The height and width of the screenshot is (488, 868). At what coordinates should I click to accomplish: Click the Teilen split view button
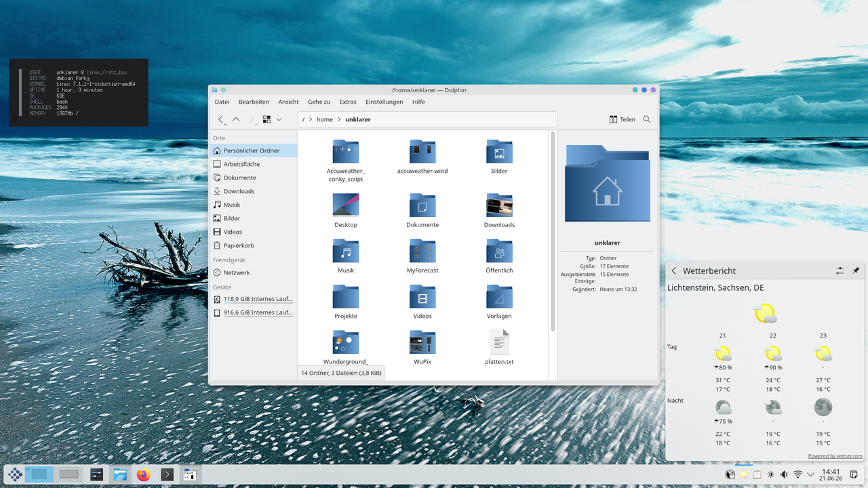click(x=622, y=119)
